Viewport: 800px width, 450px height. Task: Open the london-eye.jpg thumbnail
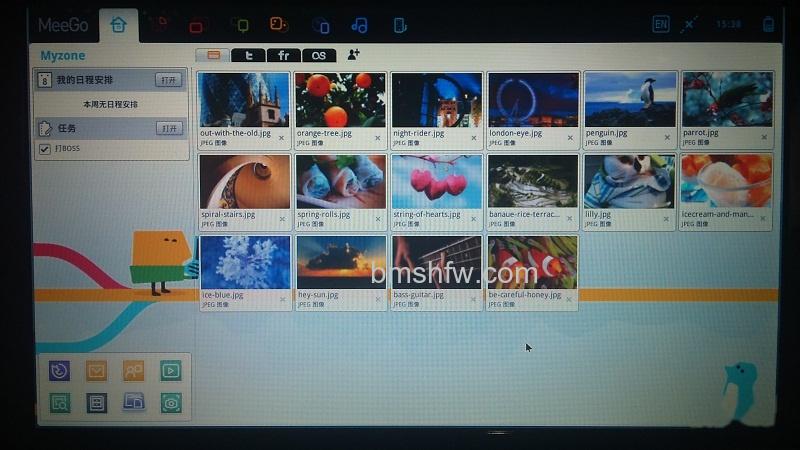(533, 99)
